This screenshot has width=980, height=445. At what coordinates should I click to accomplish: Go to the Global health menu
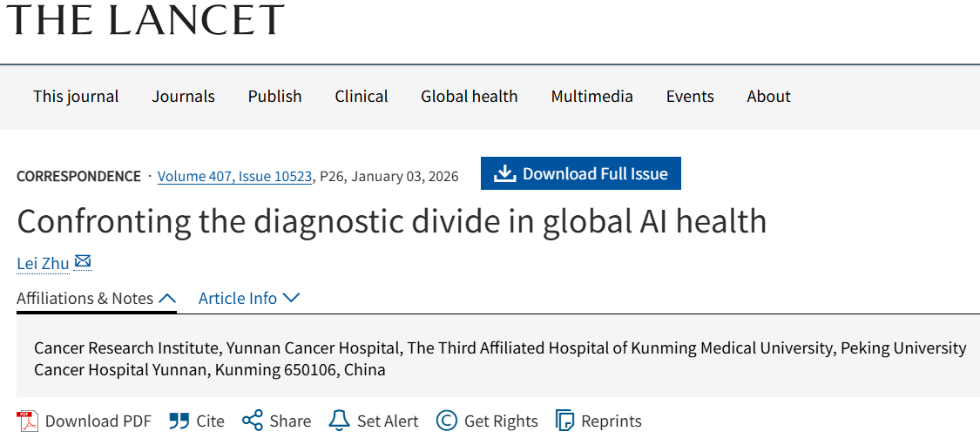tap(469, 97)
